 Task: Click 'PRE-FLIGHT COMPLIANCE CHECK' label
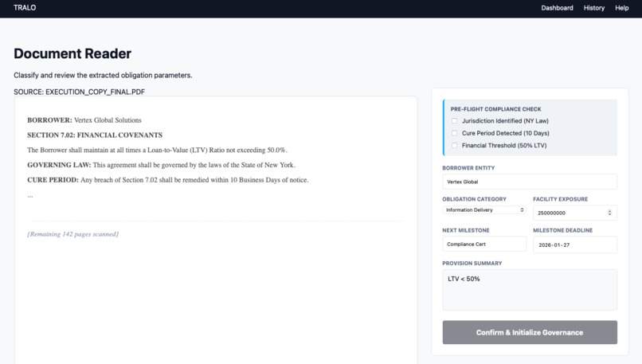click(x=495, y=109)
